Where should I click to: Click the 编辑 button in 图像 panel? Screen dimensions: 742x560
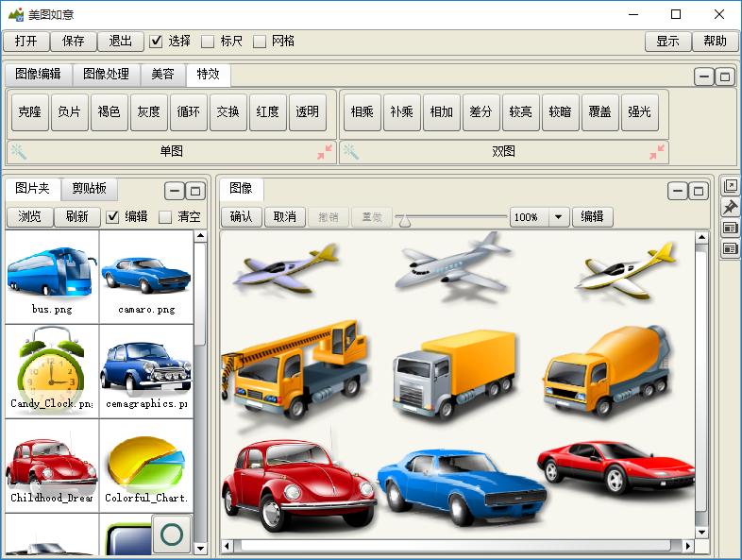pyautogui.click(x=593, y=217)
